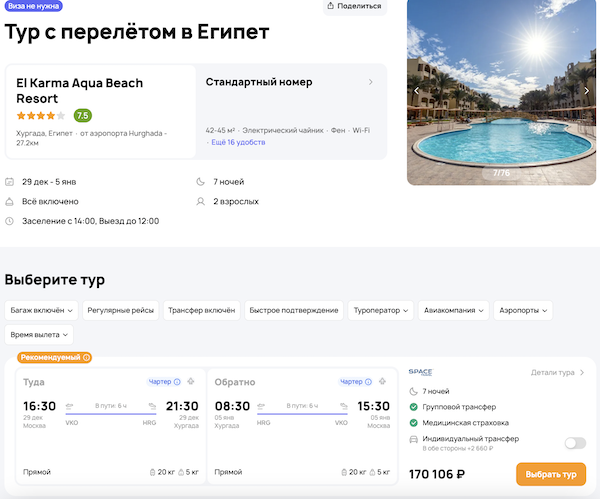Click airline logo icon on Туда flight
600x499 pixels.
194,382
